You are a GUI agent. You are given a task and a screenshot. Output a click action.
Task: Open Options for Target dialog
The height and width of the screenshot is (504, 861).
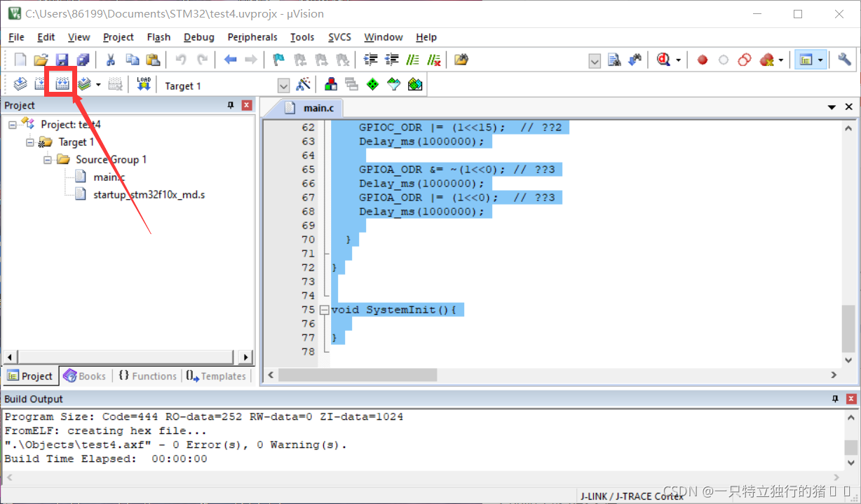tap(303, 85)
